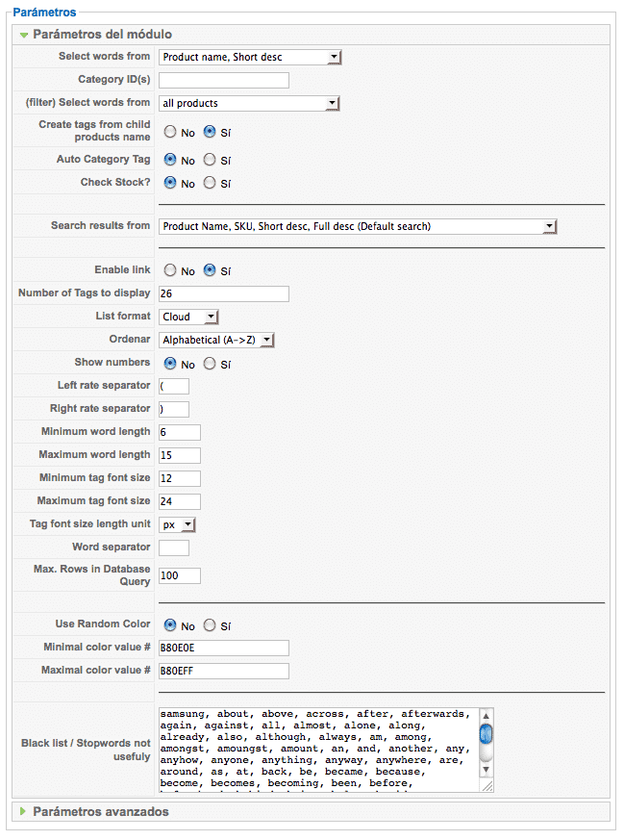Click the stopwords textarea scroll down arrow

click(x=486, y=770)
